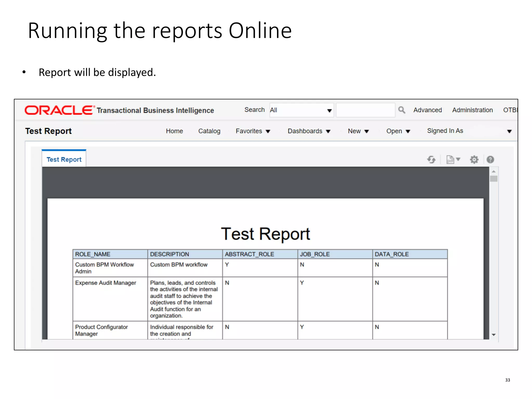Viewport: 532px width, 399px height.
Task: Expand the export format arrow beside PDF icon
Action: pyautogui.click(x=458, y=159)
